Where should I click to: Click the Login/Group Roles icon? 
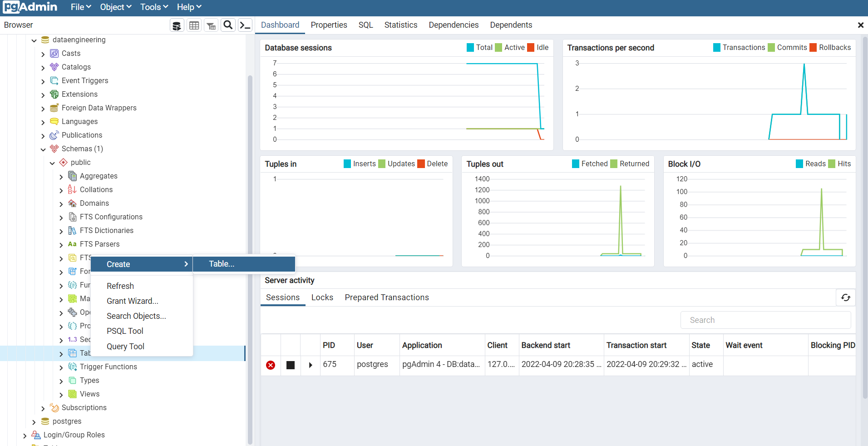(36, 435)
